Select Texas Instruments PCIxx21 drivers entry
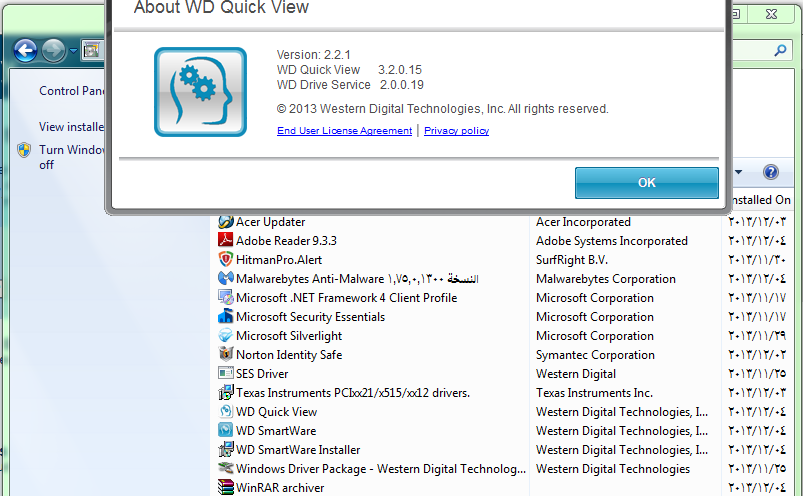Viewport: 803px width, 496px height. coord(353,393)
